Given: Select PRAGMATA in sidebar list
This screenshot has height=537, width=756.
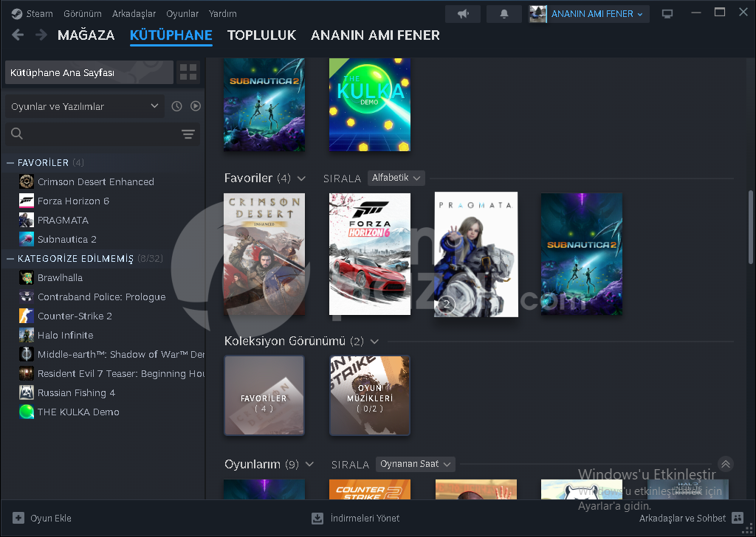Looking at the screenshot, I should pyautogui.click(x=63, y=220).
